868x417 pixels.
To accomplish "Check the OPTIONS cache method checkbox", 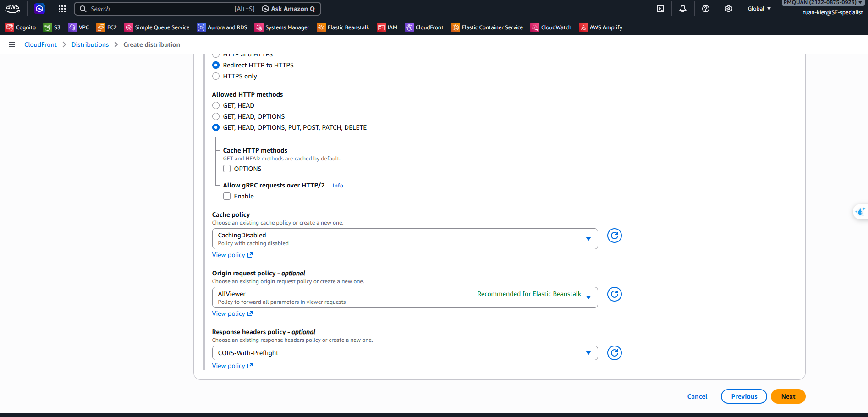I will click(227, 169).
